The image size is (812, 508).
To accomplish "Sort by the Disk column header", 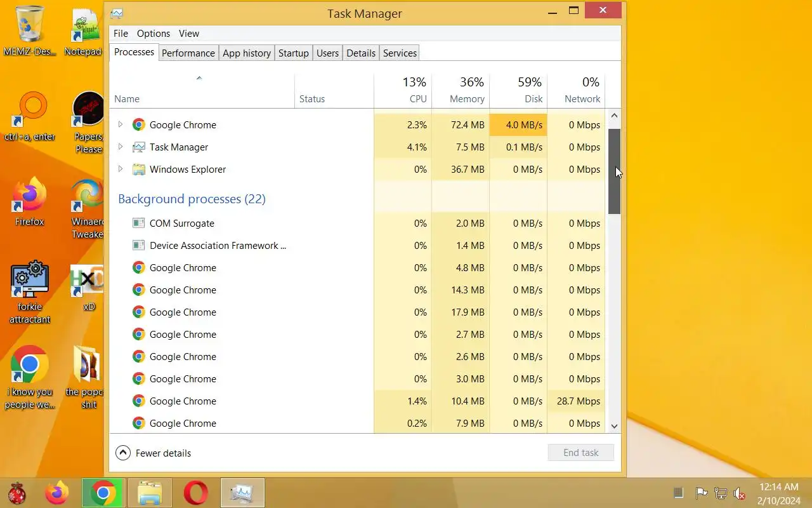I will [518, 91].
